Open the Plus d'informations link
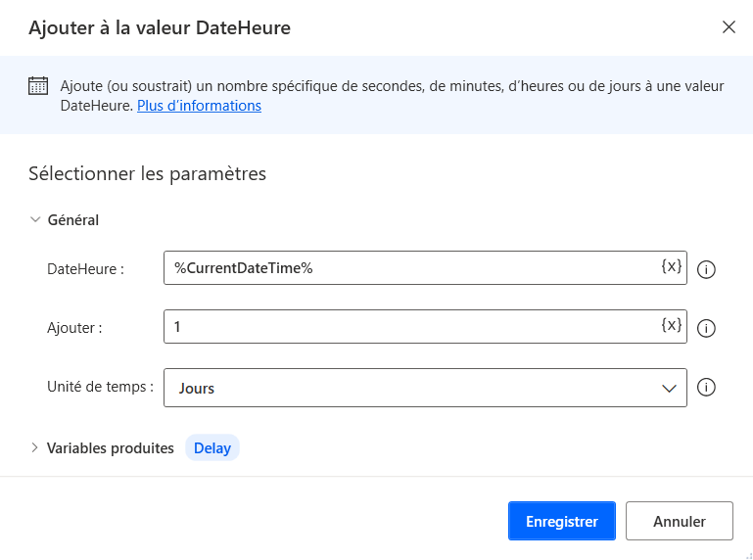 [x=199, y=106]
